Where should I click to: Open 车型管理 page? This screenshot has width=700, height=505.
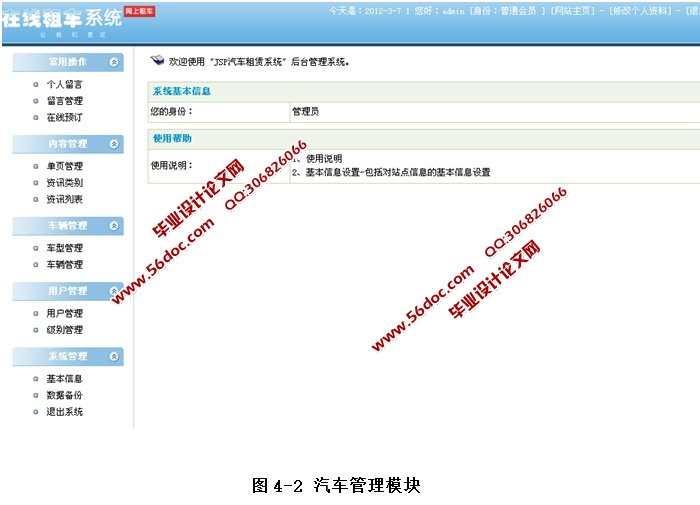coord(64,248)
